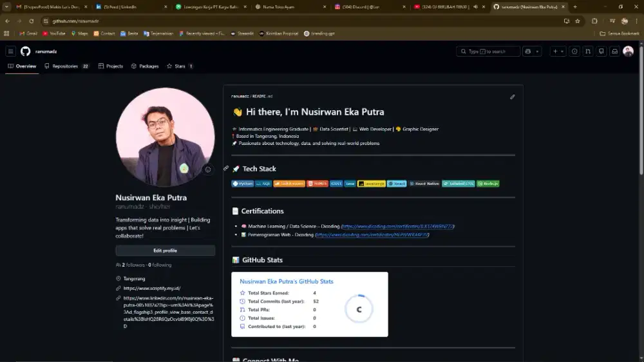Click the GitHub Octocat logo
This screenshot has height=362, width=644.
tap(26, 52)
